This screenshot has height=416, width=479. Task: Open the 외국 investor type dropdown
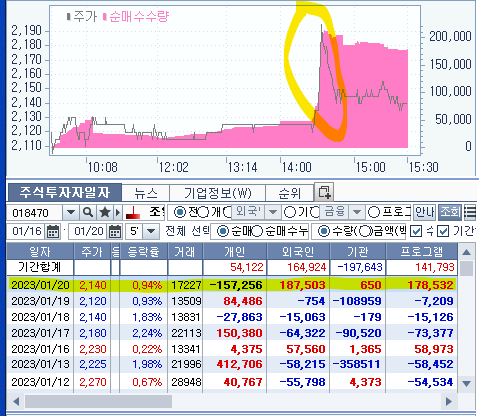pos(273,212)
